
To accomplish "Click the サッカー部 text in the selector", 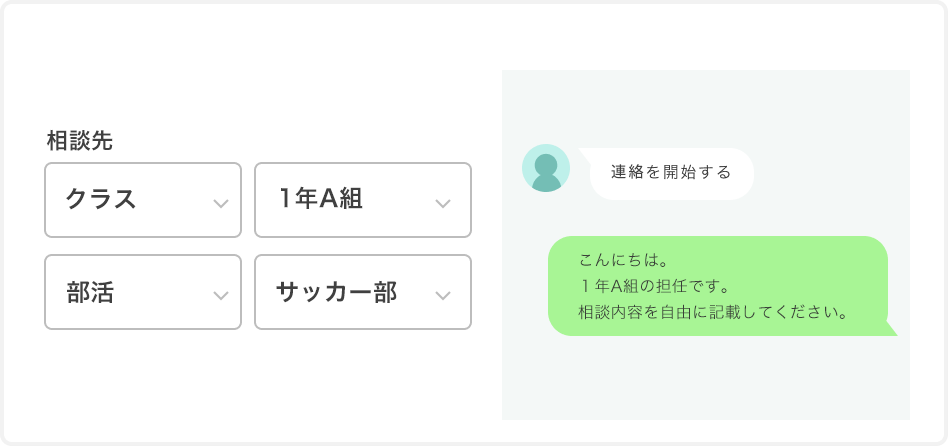I will (336, 292).
